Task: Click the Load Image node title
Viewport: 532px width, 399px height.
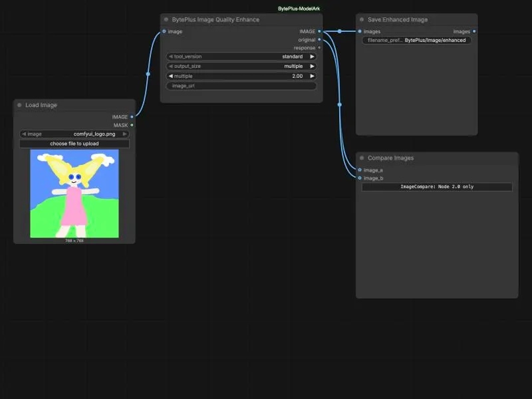Action: point(41,105)
